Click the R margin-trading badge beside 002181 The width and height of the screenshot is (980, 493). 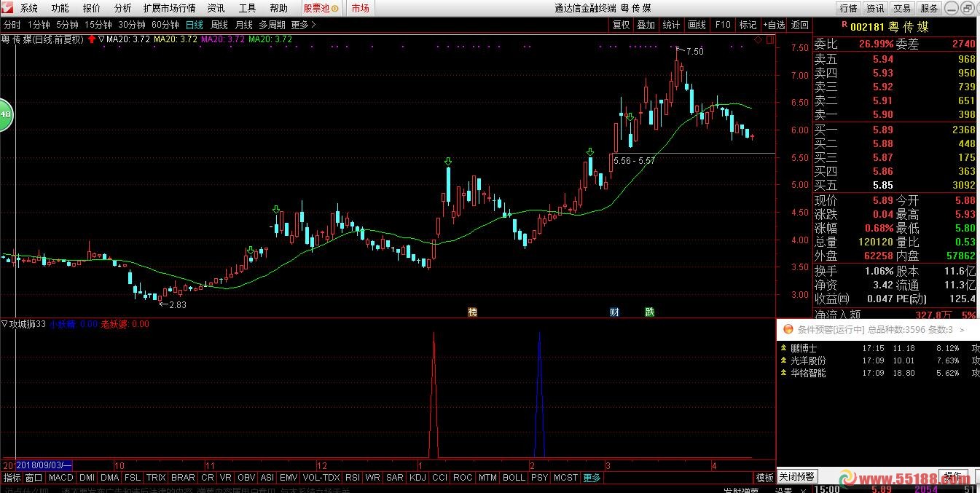point(844,25)
